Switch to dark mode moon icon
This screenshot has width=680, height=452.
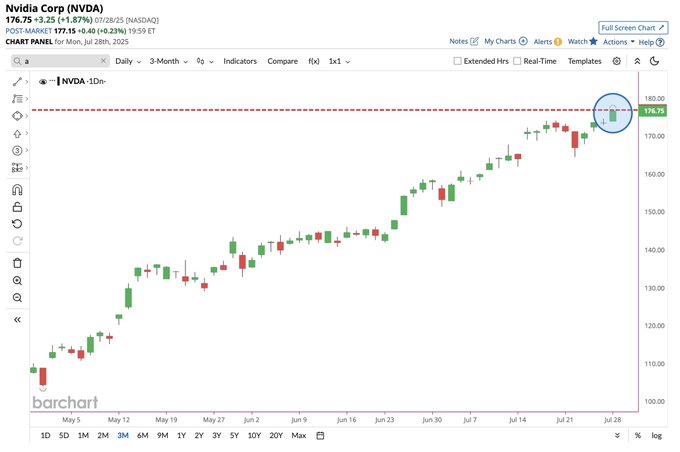pyautogui.click(x=654, y=61)
